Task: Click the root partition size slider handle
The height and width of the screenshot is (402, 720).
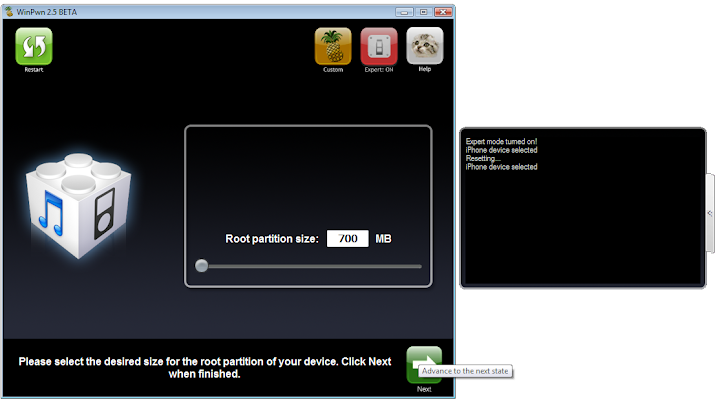Action: tap(202, 266)
